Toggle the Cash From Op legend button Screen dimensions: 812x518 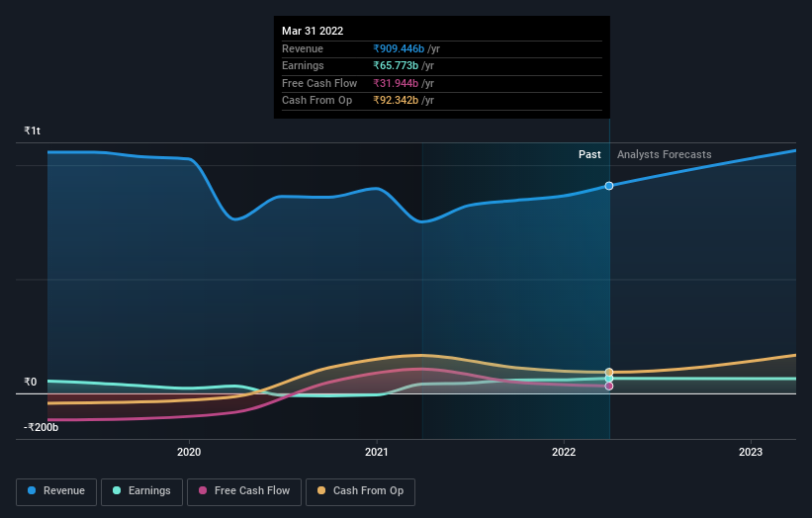[x=360, y=491]
